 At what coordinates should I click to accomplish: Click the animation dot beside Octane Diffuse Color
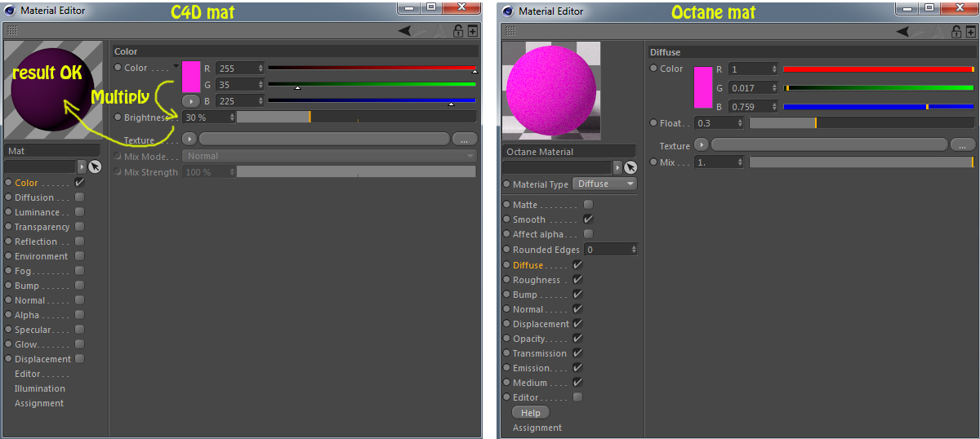[x=653, y=69]
